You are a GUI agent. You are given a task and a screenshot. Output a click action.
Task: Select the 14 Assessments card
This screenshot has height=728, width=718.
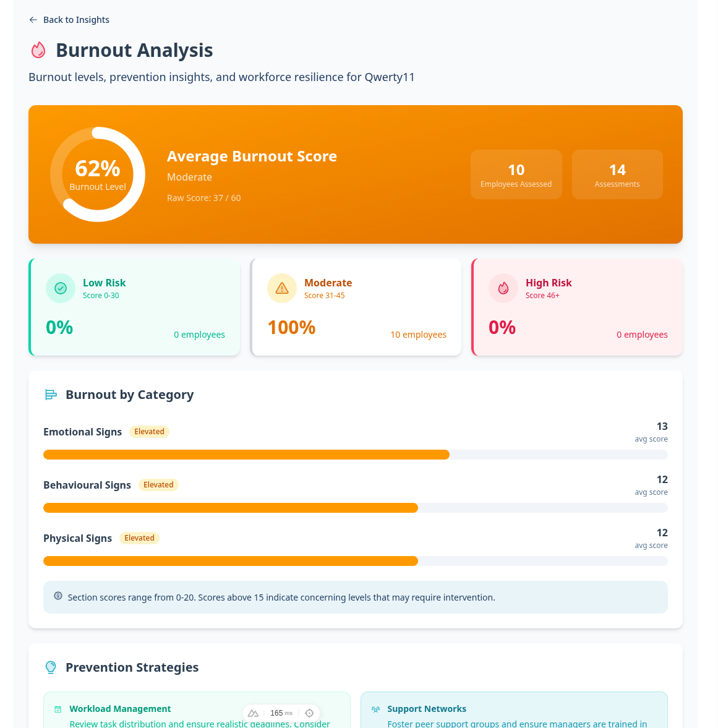point(617,174)
